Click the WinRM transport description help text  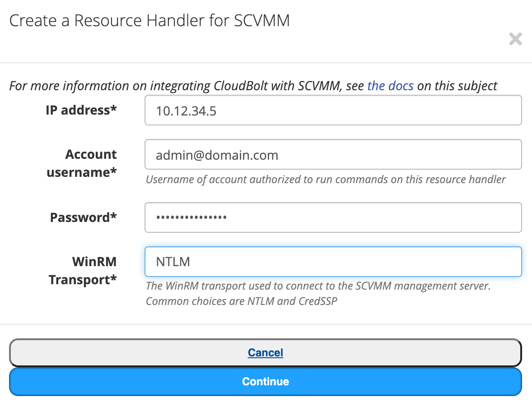pos(318,286)
